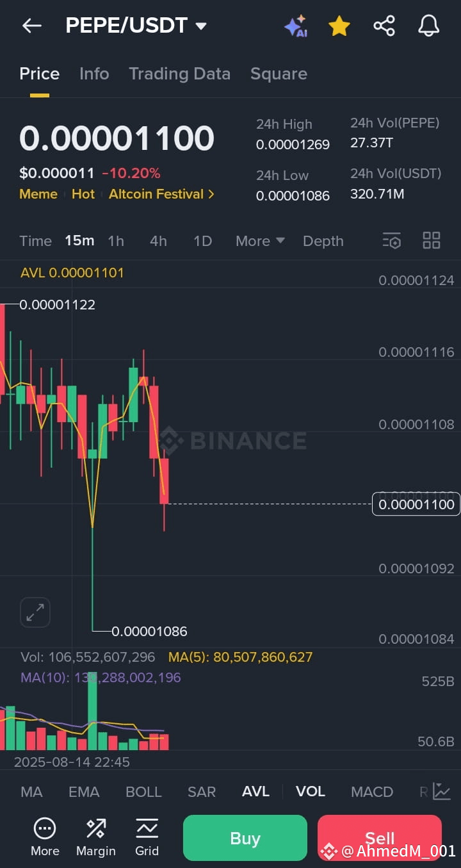
Task: Toggle the AVL indicator
Action: click(255, 792)
